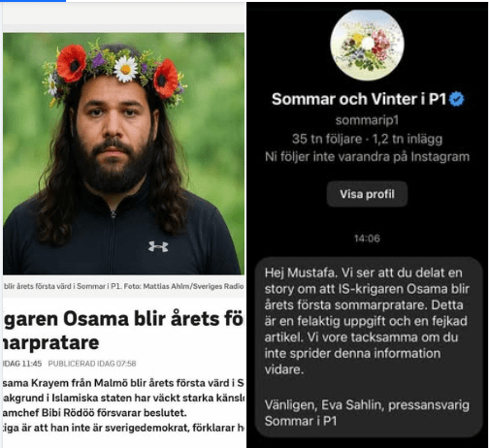Select the 14:06 message timestamp
489x448 pixels.
click(367, 239)
